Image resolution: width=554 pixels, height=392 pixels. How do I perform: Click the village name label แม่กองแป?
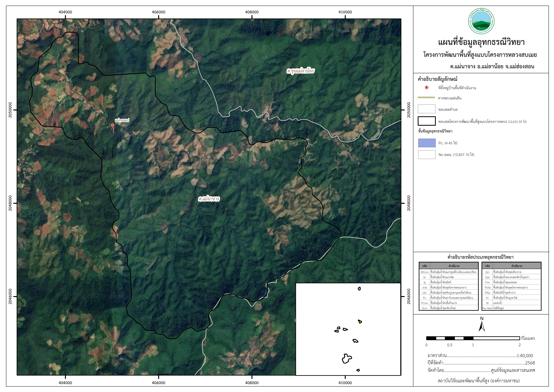tap(122, 120)
